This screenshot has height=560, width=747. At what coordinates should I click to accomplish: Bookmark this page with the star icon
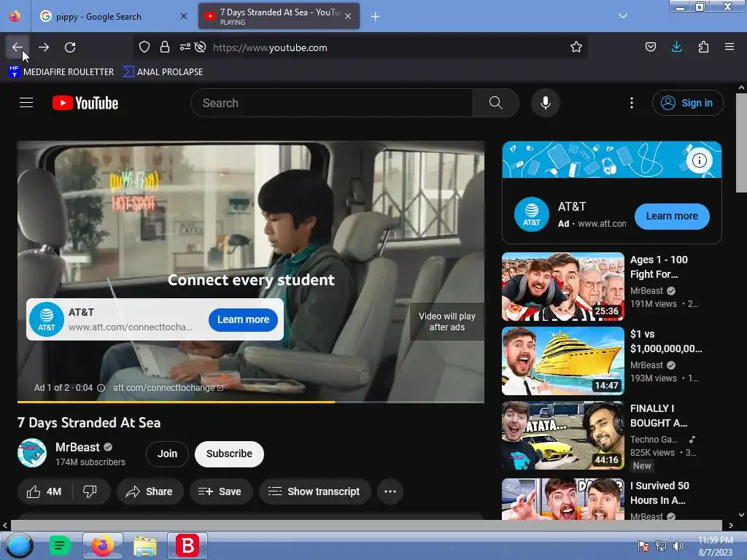coord(576,47)
